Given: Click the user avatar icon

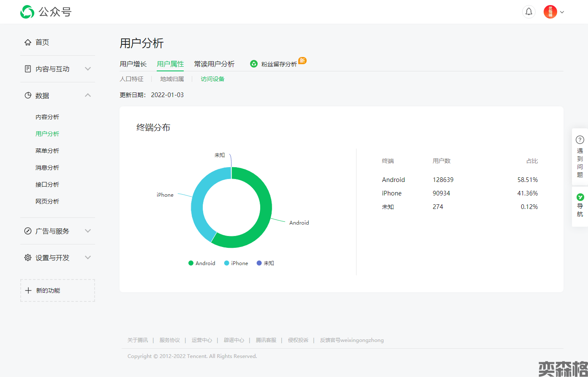Looking at the screenshot, I should pyautogui.click(x=550, y=12).
